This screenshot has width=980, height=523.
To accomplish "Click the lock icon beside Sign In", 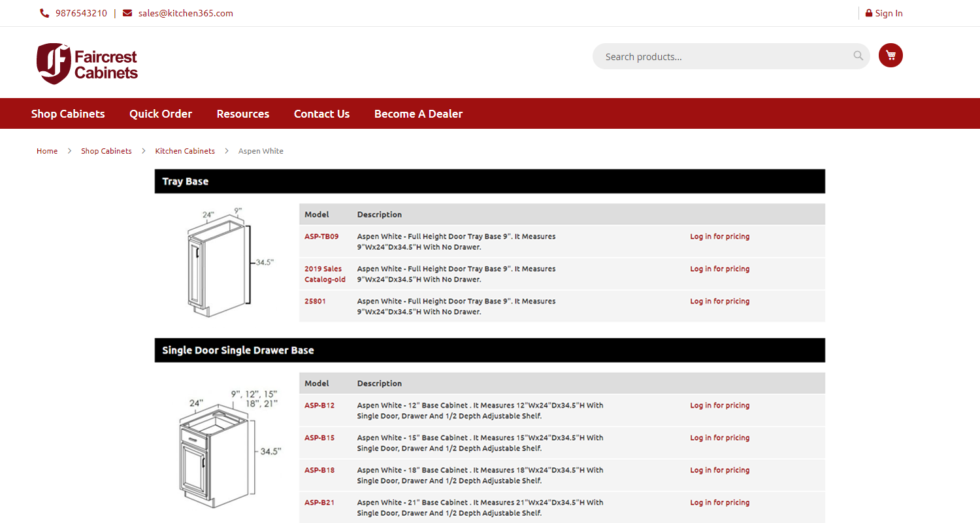I will pyautogui.click(x=869, y=13).
